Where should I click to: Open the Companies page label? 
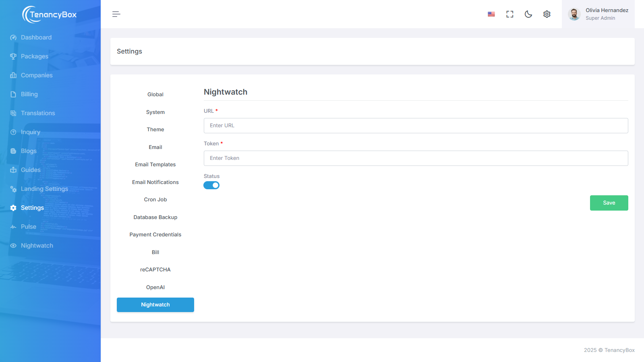click(37, 75)
